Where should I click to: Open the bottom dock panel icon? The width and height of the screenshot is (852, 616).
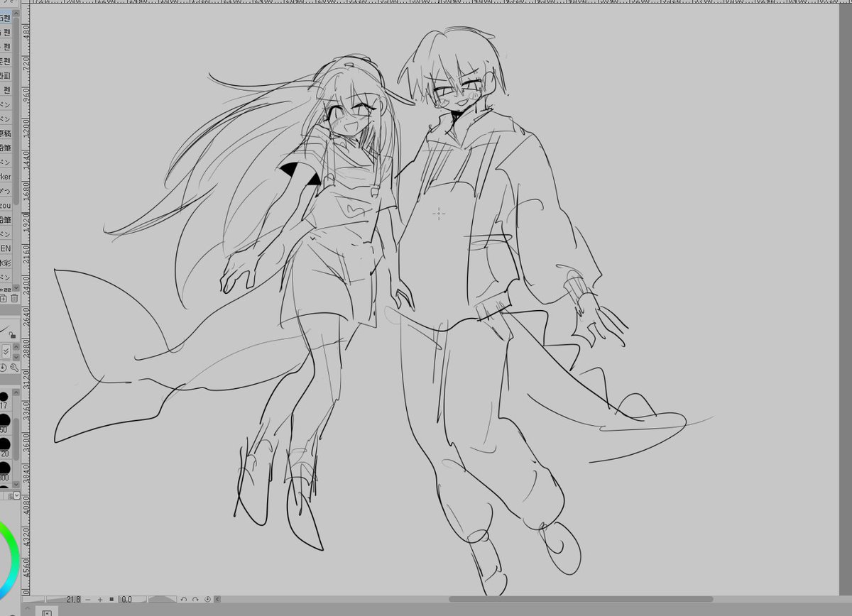pyautogui.click(x=46, y=612)
